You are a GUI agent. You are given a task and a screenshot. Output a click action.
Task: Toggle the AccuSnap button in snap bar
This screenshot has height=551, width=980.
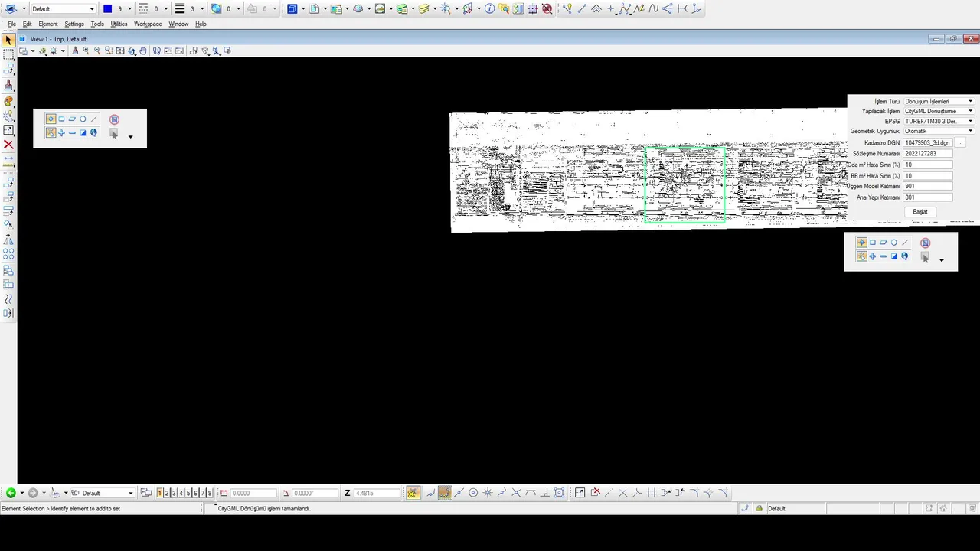(x=412, y=493)
